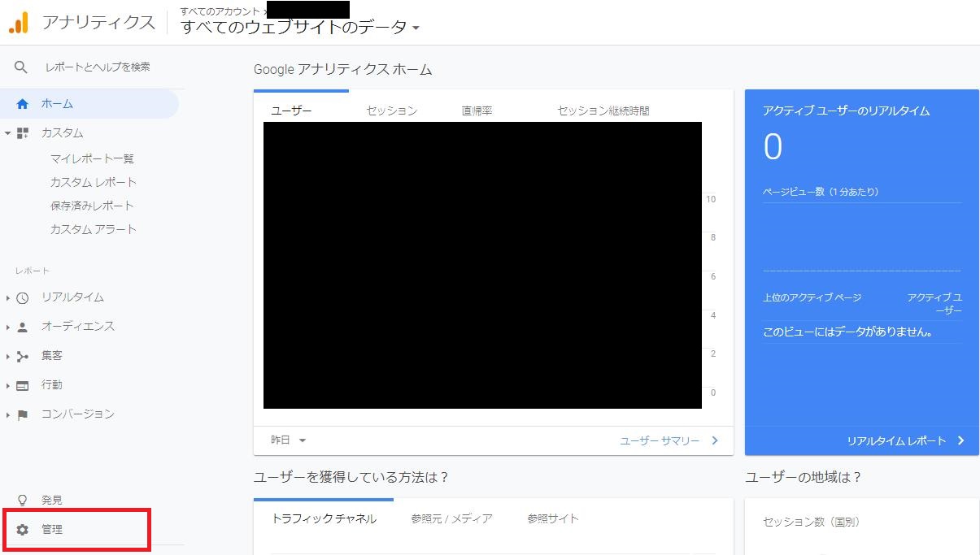The height and width of the screenshot is (555, 980).
Task: Select the セッション metric tab
Action: [x=391, y=111]
